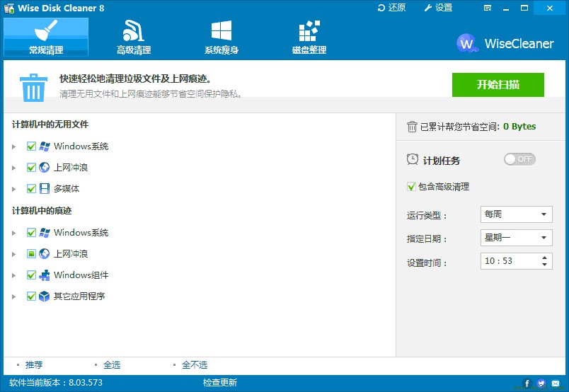Click the Windows flag icon in 痕迹 section
This screenshot has height=392, width=569.
(45, 232)
